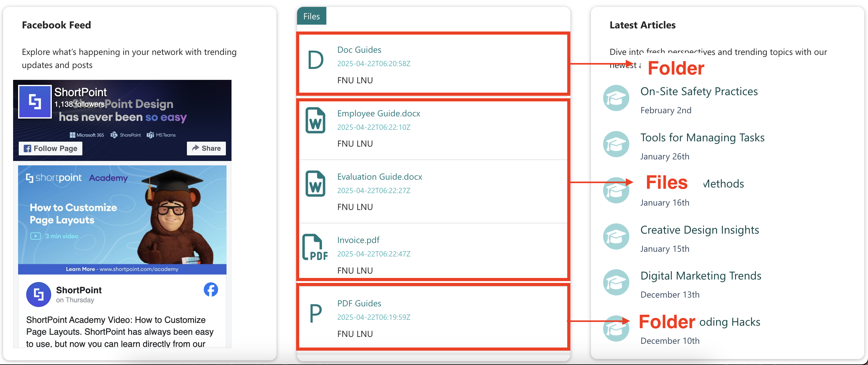Click the blue Facebook logo in the post

[211, 290]
